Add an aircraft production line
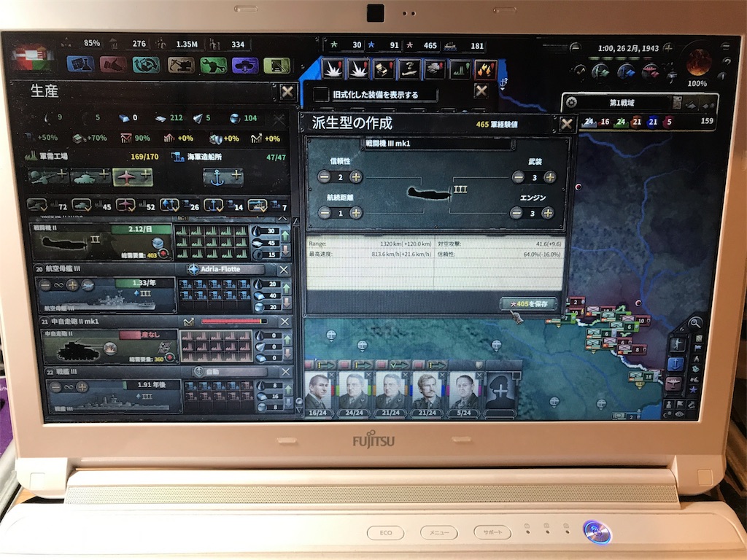The image size is (747, 560). [133, 176]
